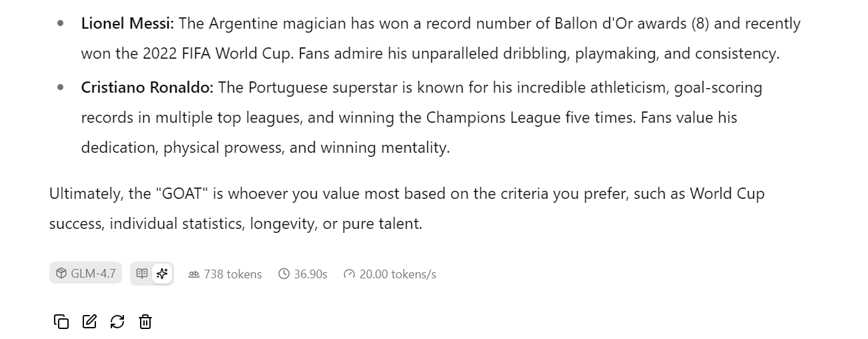Regenerate the response with the refresh icon
This screenshot has width=868, height=339.
click(117, 322)
